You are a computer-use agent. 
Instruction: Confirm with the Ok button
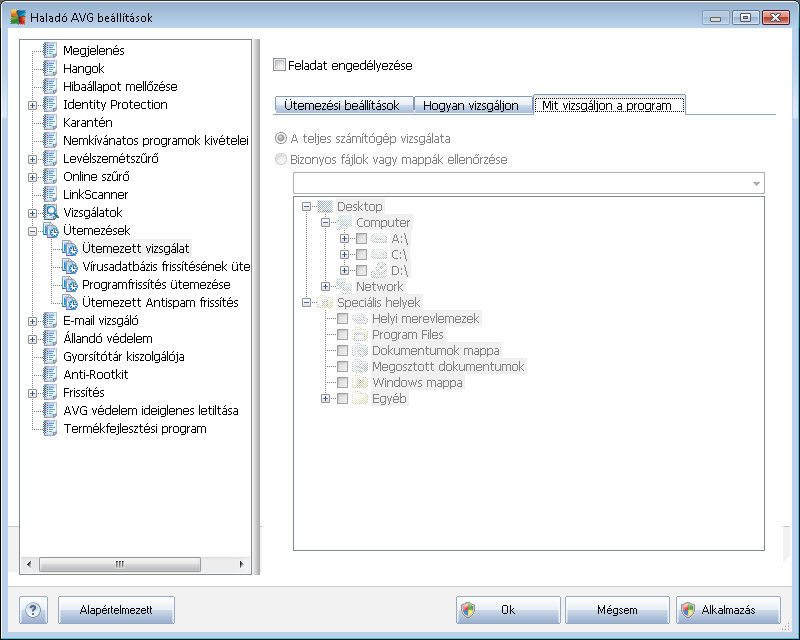click(x=508, y=610)
